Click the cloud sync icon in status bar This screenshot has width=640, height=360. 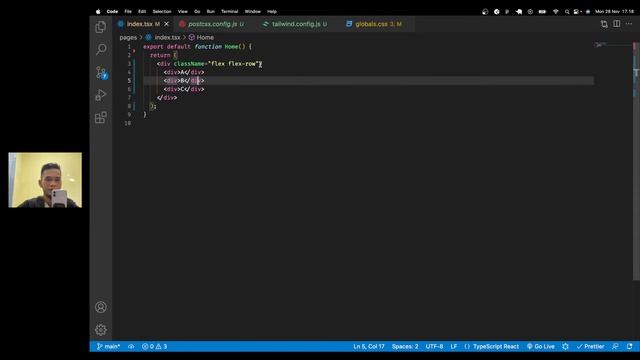pyautogui.click(x=131, y=347)
